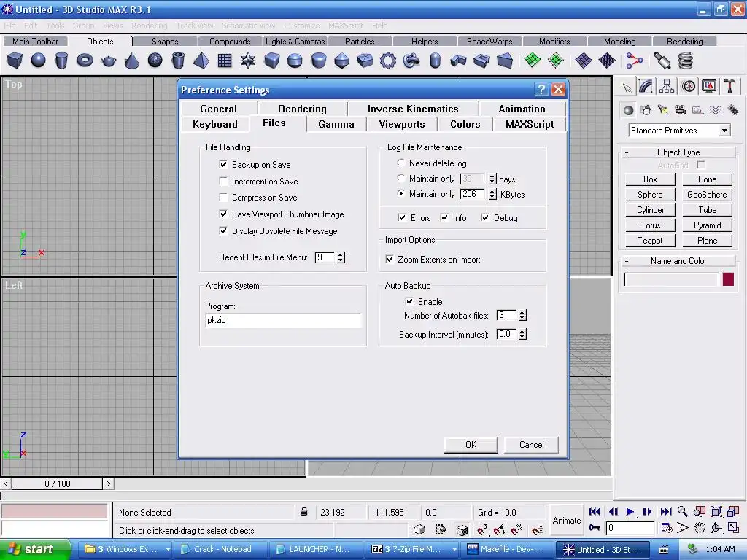This screenshot has height=560, width=747.
Task: Enable Compress on Save
Action: 223,197
